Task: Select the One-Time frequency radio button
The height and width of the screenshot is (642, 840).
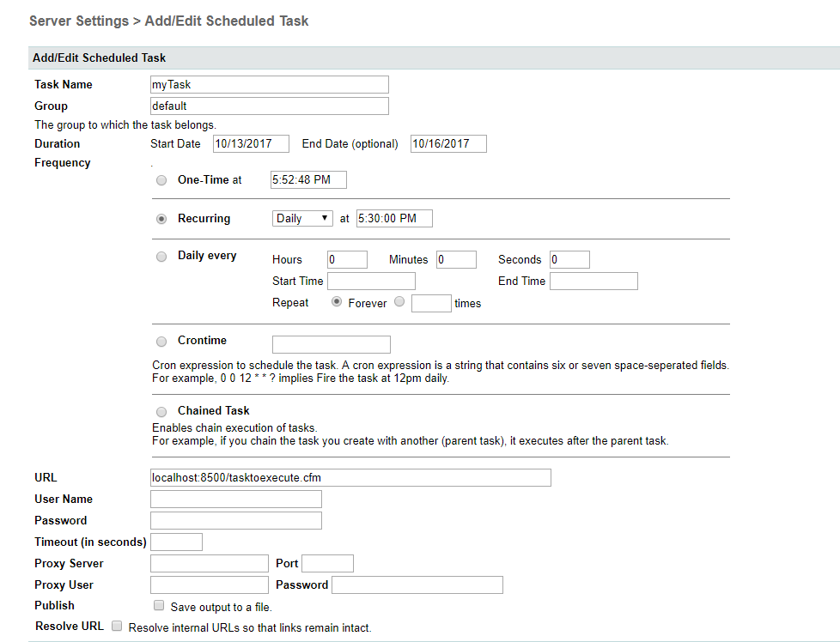Action: [161, 180]
